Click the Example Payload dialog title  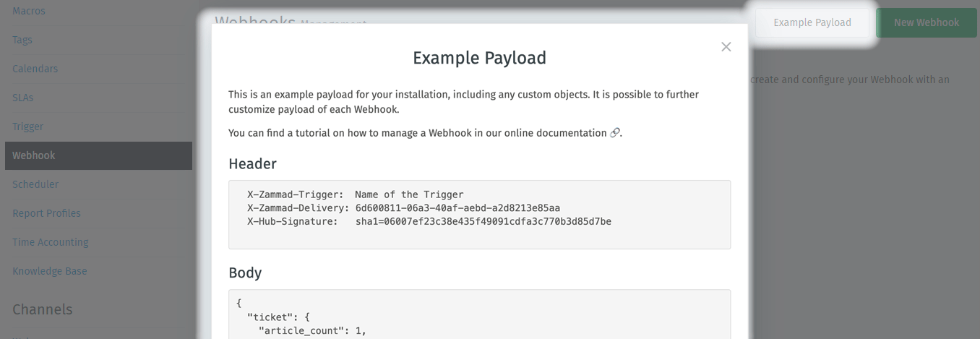point(479,58)
